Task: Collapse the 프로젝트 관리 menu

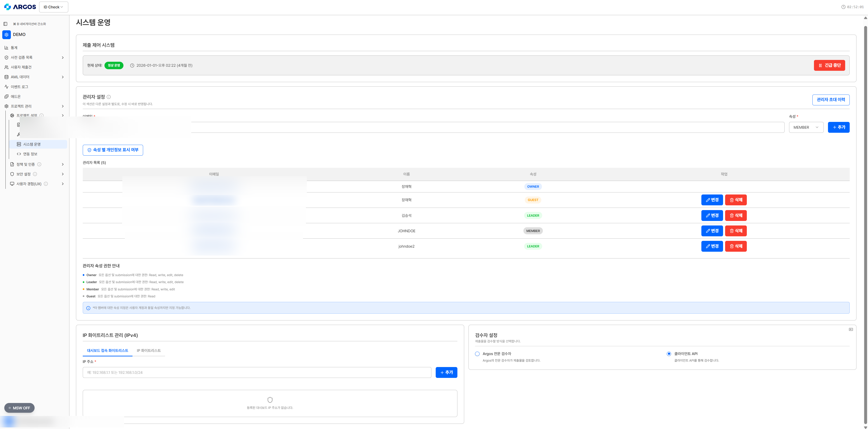Action: coord(63,107)
